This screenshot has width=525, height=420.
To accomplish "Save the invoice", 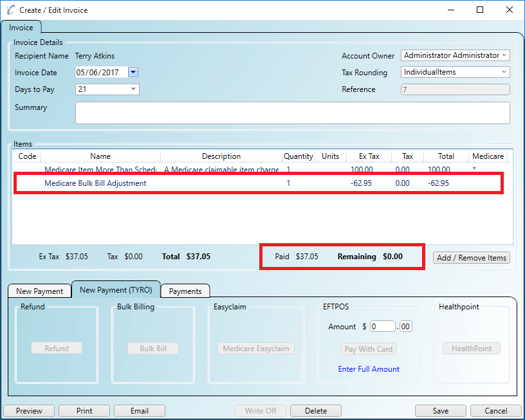I will 440,410.
